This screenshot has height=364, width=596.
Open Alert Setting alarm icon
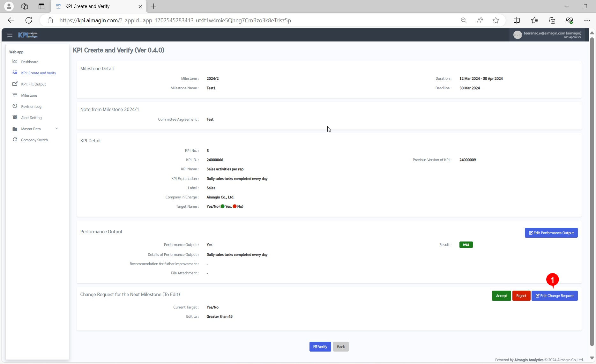(15, 117)
